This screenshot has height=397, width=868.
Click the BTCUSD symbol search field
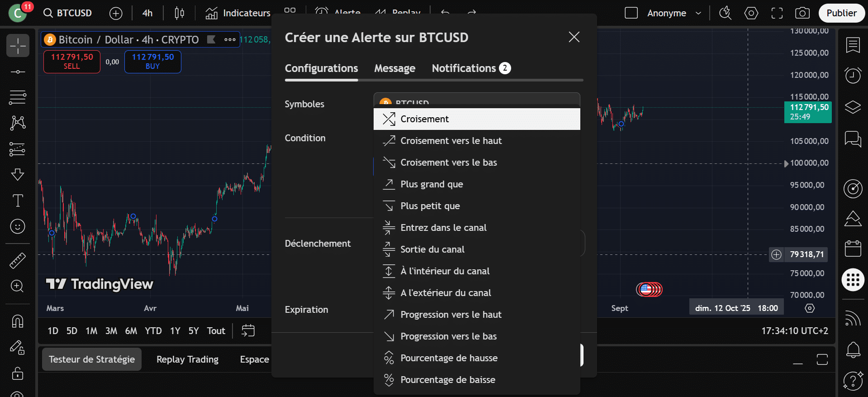pos(68,13)
